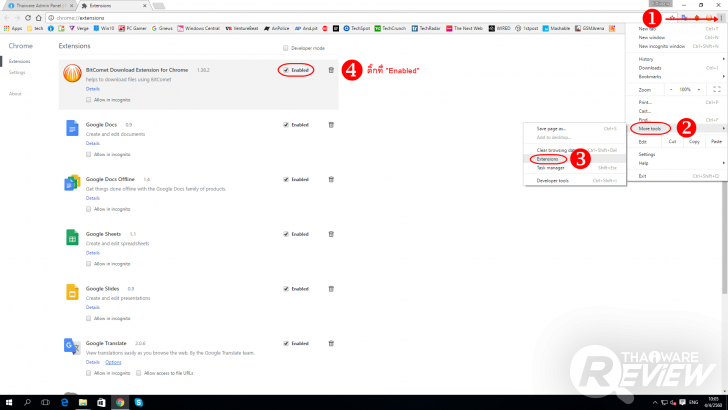Toggle Developer mode checkbox
This screenshot has height=410, width=728.
pos(286,48)
